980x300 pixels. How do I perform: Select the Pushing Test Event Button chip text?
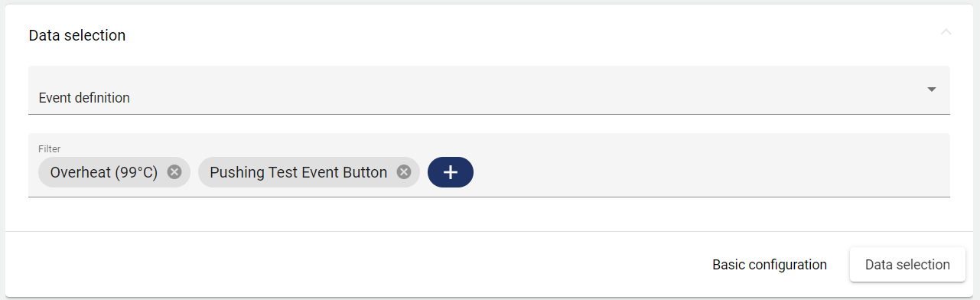298,172
